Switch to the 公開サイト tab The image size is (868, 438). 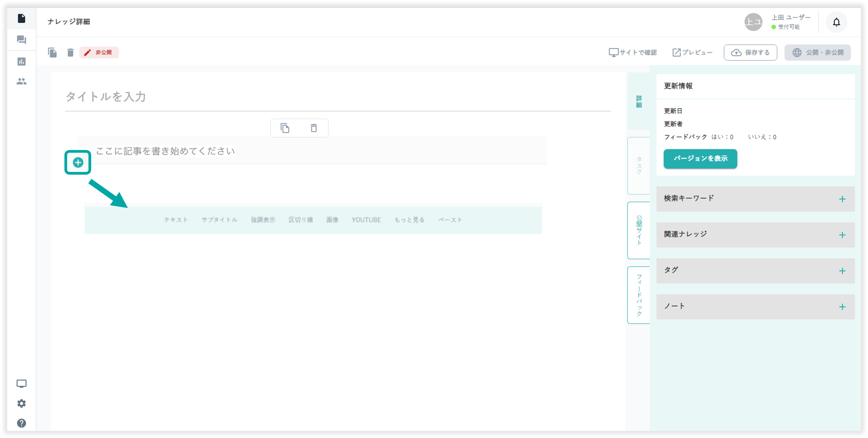click(x=638, y=230)
